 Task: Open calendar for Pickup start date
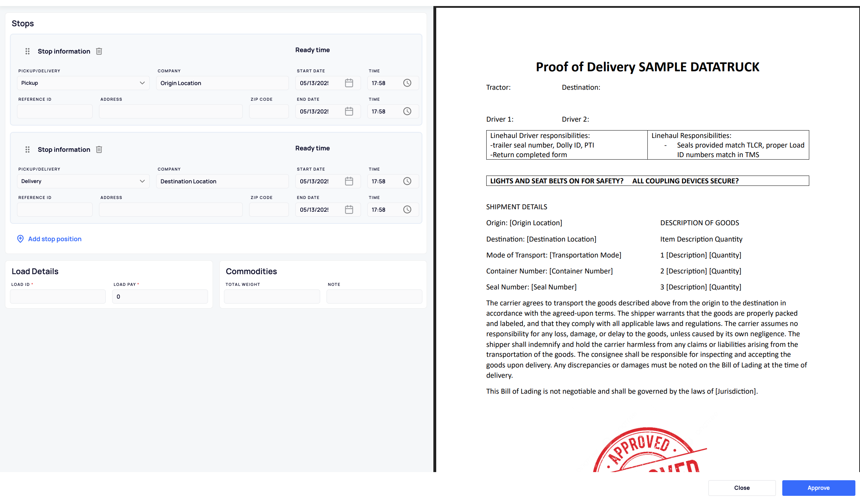(349, 83)
